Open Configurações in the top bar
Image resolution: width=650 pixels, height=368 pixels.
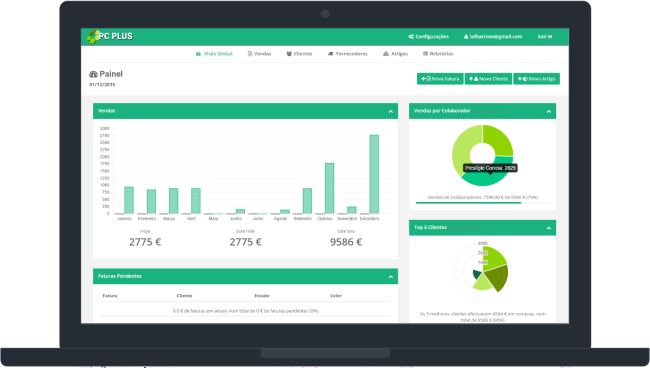coord(429,36)
